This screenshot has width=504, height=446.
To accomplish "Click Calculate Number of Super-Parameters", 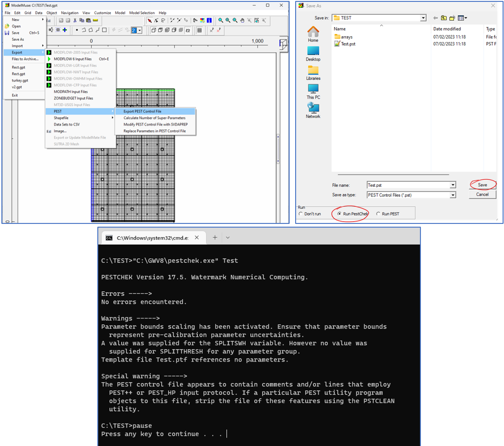I will click(155, 118).
